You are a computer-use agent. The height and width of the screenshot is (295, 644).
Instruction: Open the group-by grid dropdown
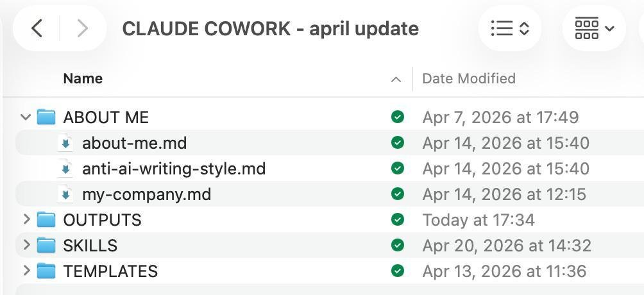(594, 28)
